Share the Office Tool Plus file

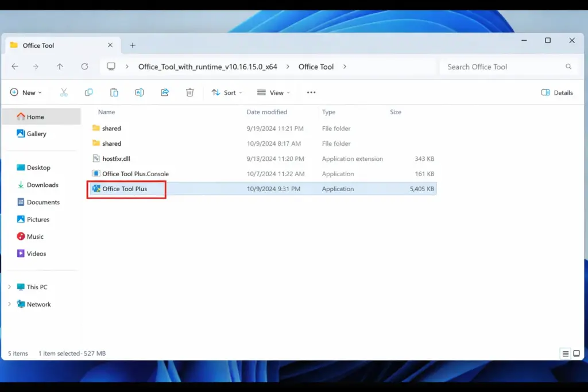[164, 92]
